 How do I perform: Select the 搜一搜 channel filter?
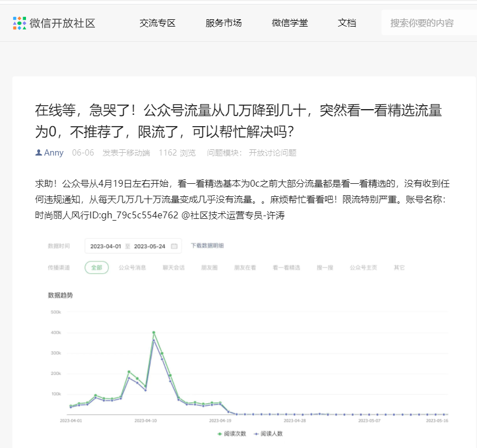tap(325, 268)
